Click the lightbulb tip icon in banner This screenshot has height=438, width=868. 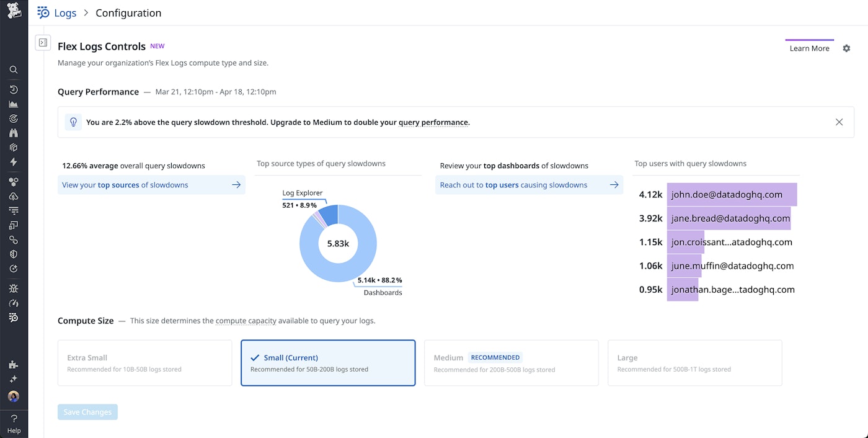[73, 122]
